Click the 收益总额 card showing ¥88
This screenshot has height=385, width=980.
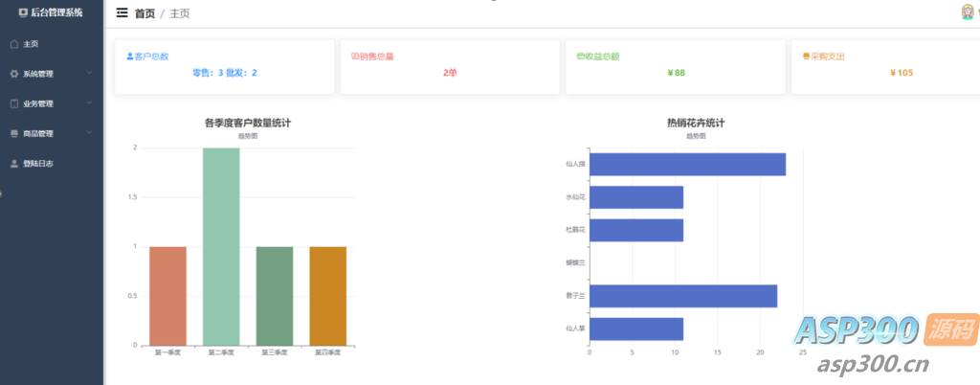point(675,66)
